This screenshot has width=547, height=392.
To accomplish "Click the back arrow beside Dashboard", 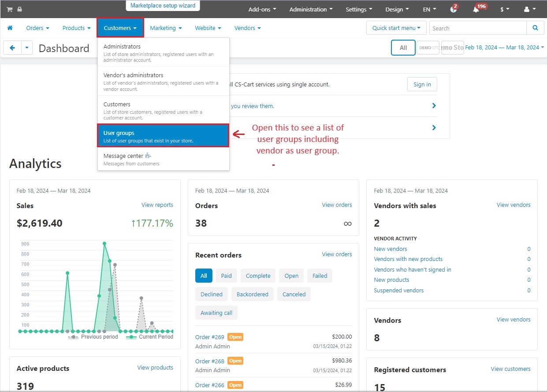I will (x=12, y=48).
